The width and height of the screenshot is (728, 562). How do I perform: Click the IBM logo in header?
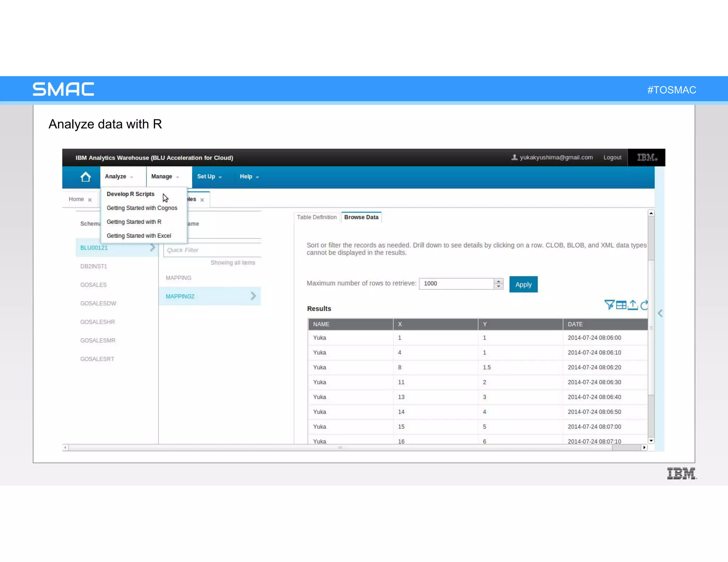(647, 157)
